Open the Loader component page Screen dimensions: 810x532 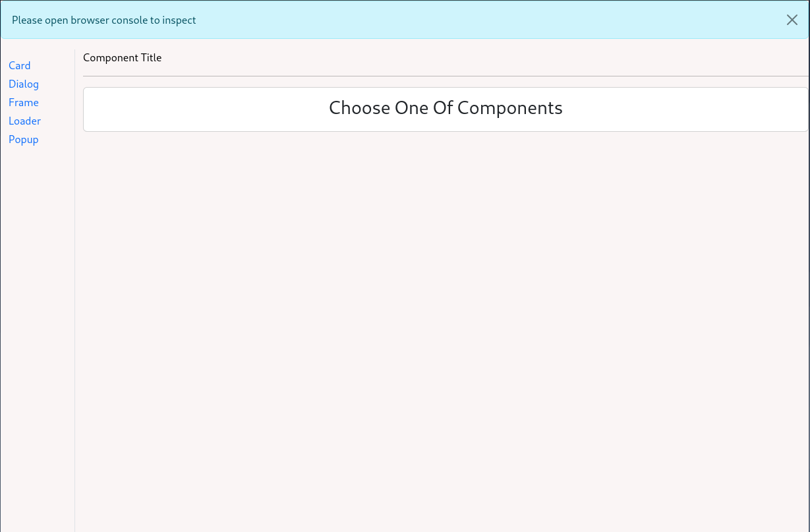click(x=25, y=121)
